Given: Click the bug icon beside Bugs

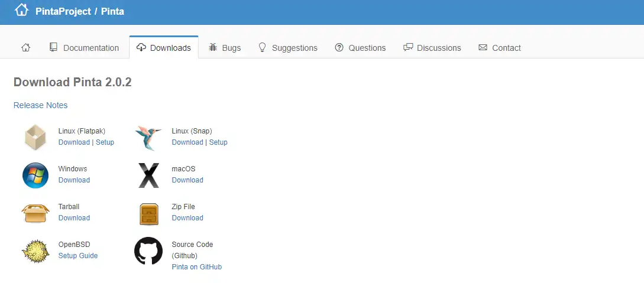Looking at the screenshot, I should 213,47.
